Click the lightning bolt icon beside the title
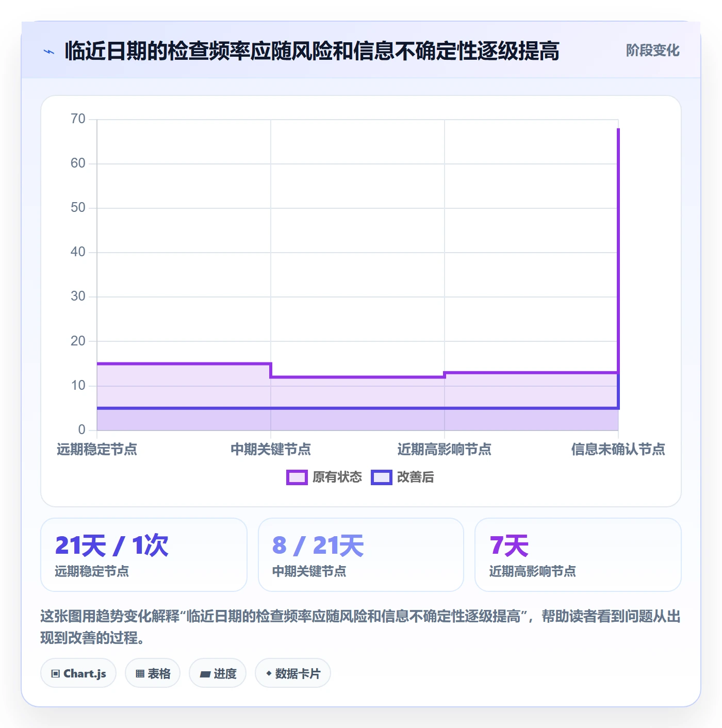Screen dimensions: 722x728 point(49,52)
